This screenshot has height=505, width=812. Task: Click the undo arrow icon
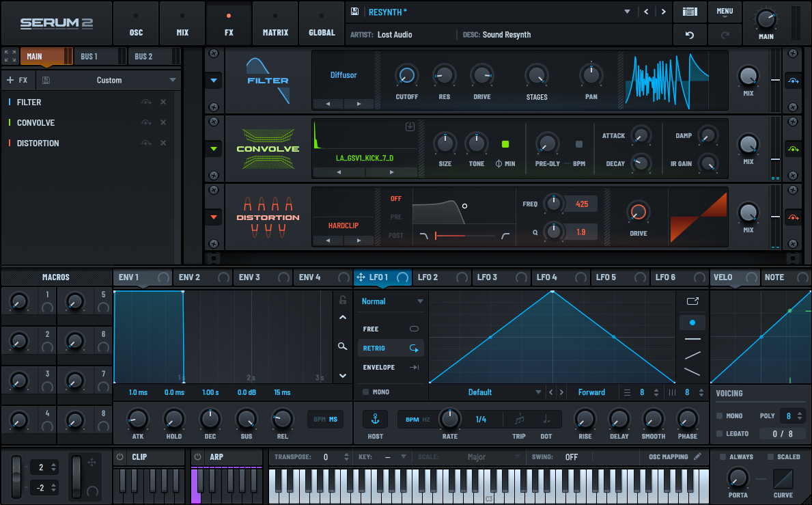[690, 34]
